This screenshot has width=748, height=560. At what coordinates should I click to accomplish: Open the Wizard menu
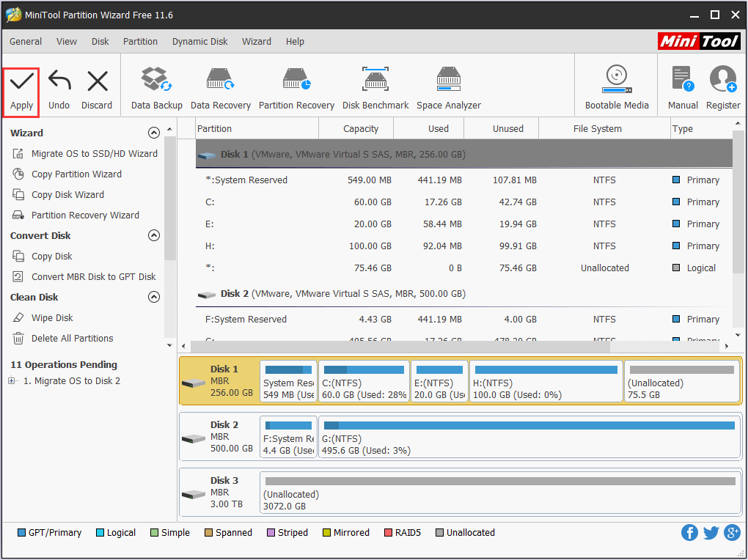coord(256,42)
